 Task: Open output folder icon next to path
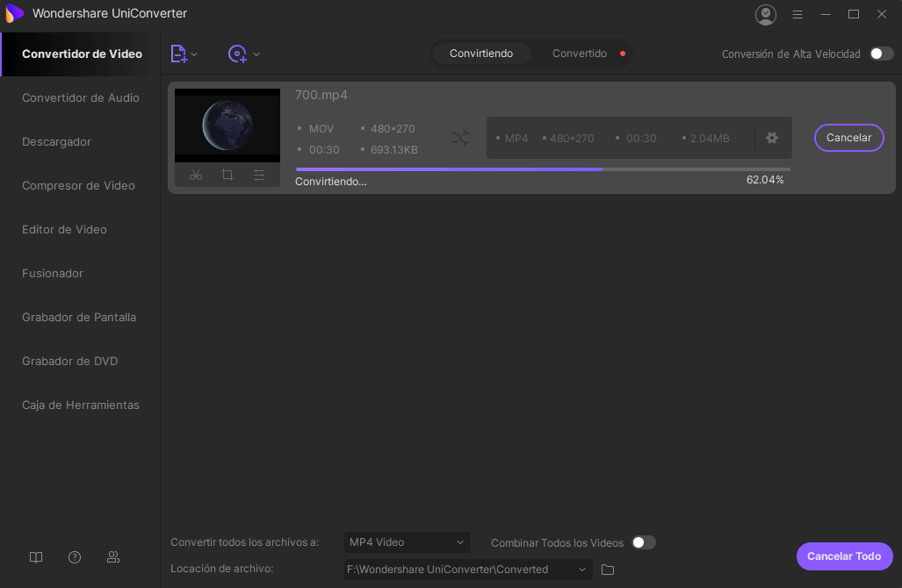(608, 570)
